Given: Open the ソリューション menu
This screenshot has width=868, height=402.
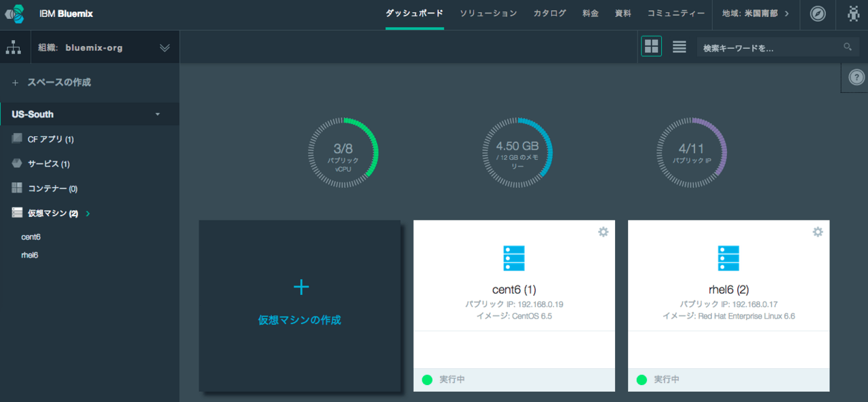Looking at the screenshot, I should (x=488, y=14).
